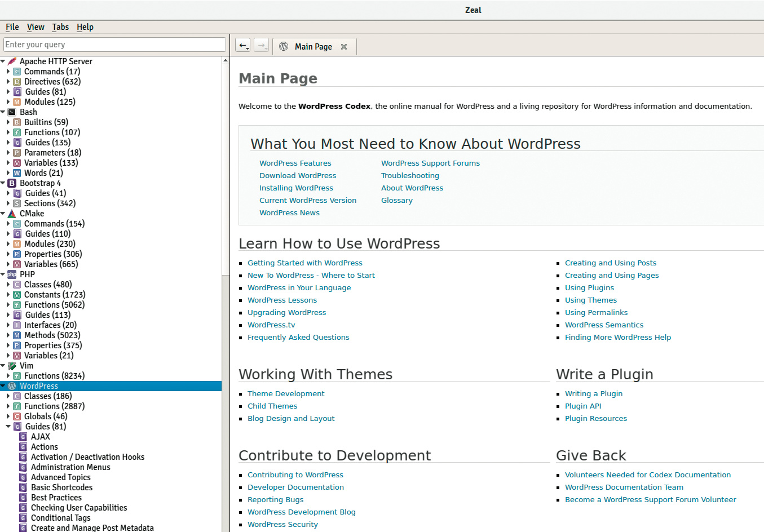The image size is (764, 532).
Task: Click the WordPress icon in Main Page tab
Action: 284,47
